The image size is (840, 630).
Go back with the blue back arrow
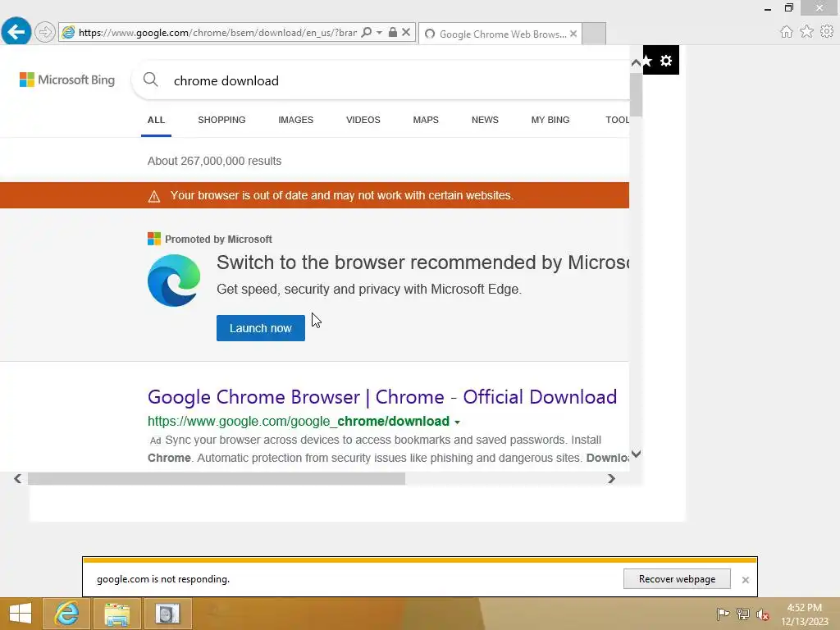point(16,32)
